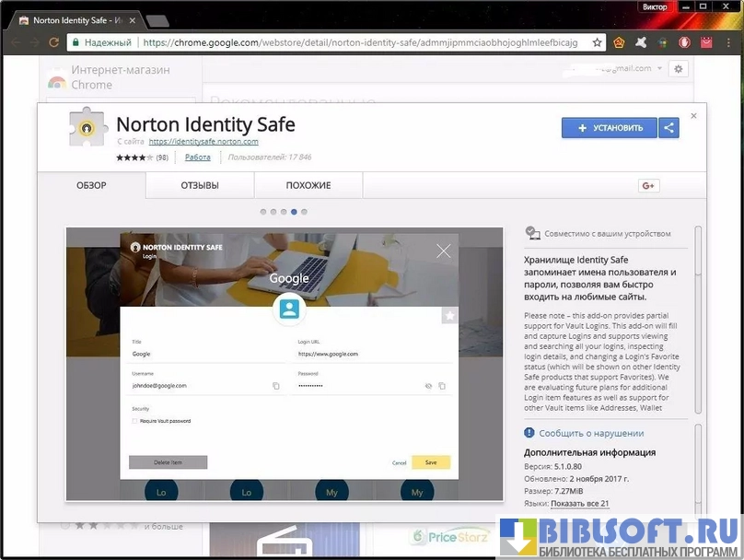
Task: Click the Google+ button
Action: coord(648,185)
